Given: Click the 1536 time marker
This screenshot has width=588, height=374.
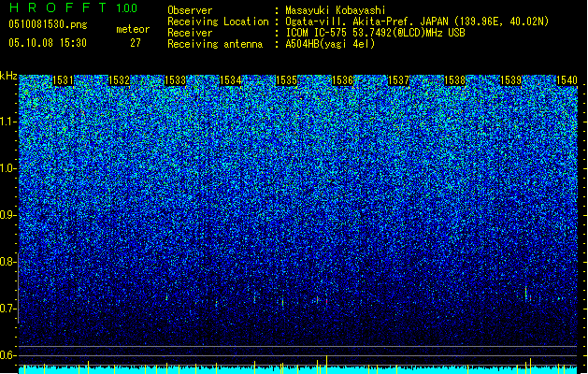Looking at the screenshot, I should (343, 80).
